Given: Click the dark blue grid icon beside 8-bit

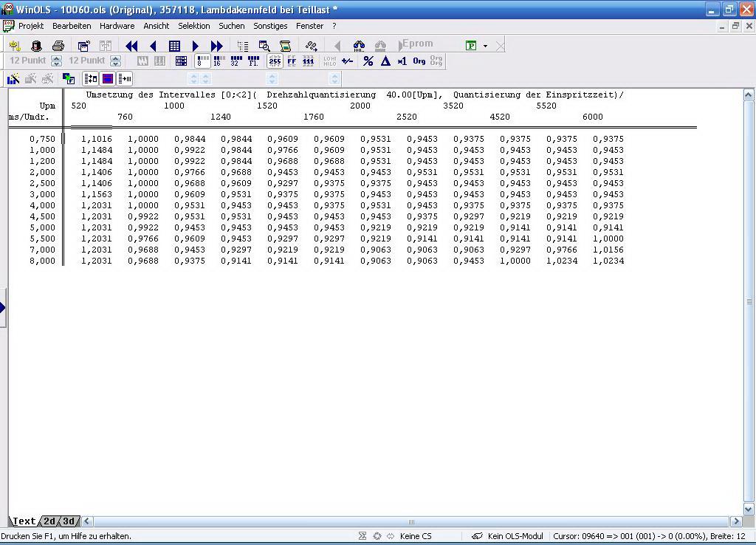Looking at the screenshot, I should point(181,61).
